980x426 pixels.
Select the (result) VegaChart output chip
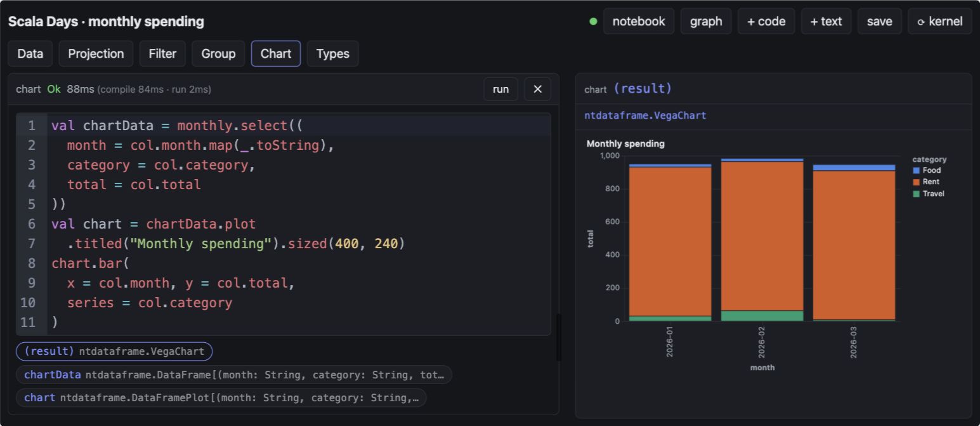(x=114, y=351)
